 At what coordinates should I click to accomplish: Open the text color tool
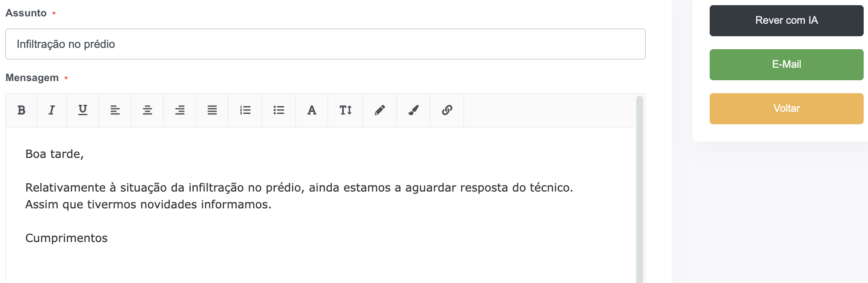311,110
